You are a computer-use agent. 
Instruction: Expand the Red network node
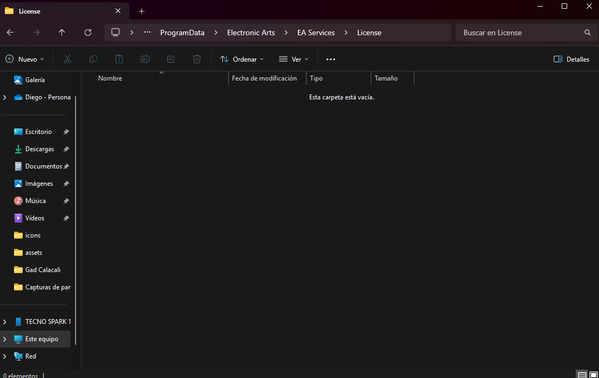point(5,356)
